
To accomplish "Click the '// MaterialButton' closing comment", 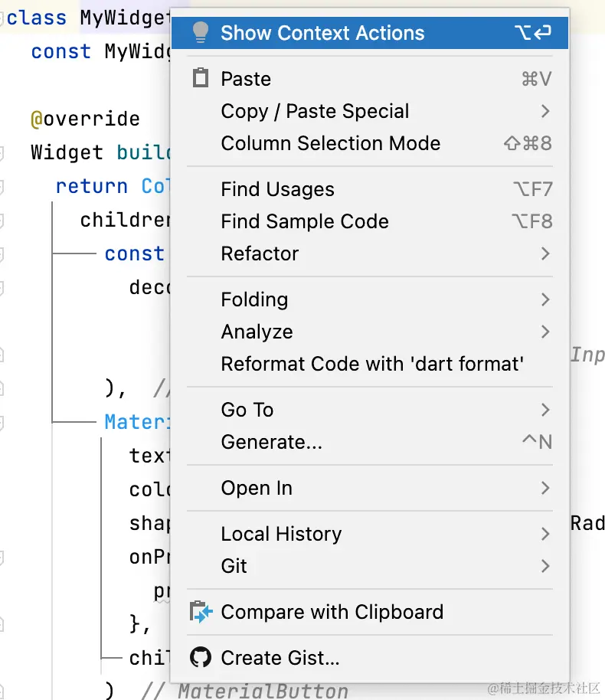I will 244,690.
